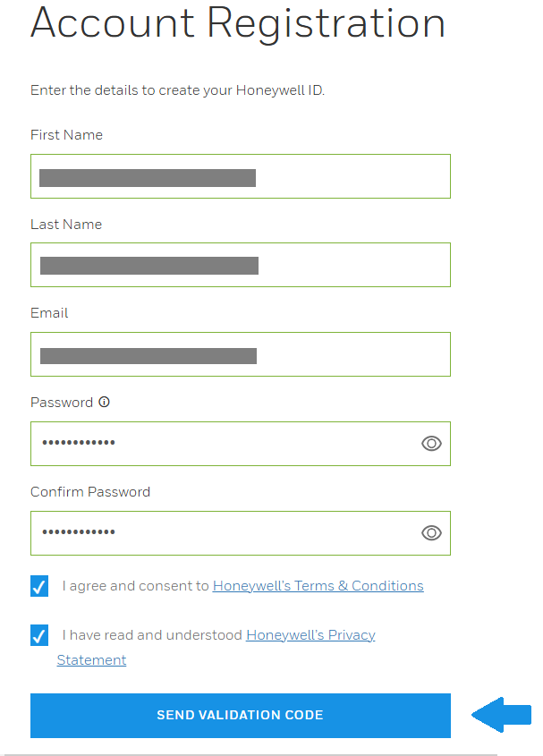The image size is (543, 756).
Task: Click the Email label text
Action: tap(49, 313)
